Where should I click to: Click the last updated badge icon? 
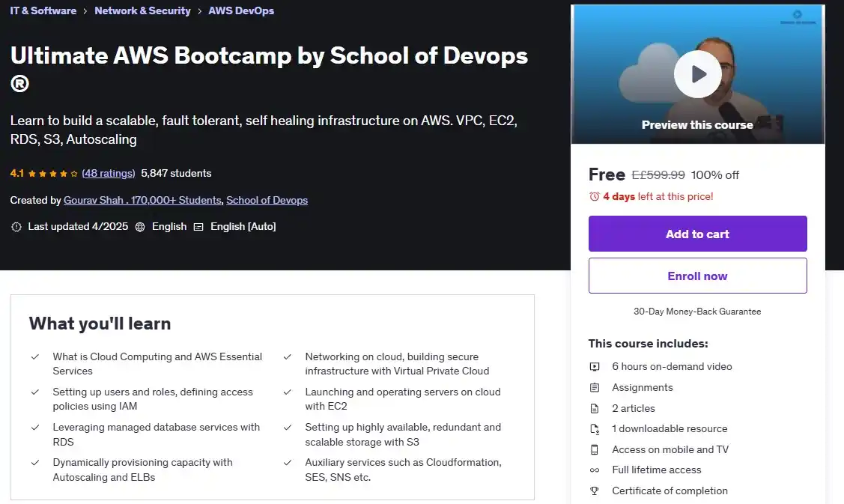pos(16,227)
